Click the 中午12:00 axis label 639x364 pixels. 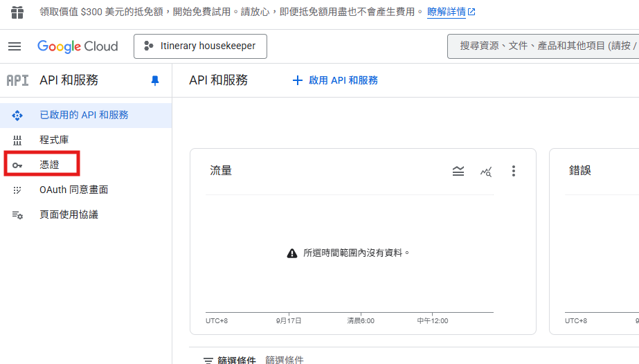(x=433, y=321)
